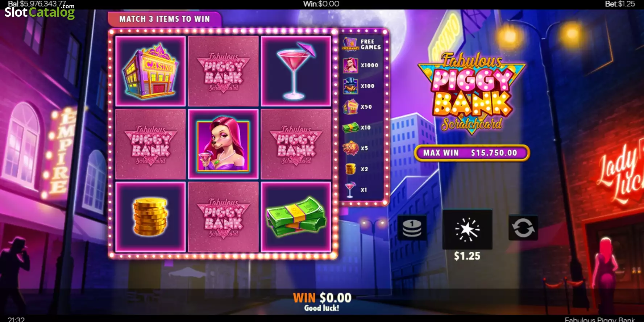Image resolution: width=644 pixels, height=322 pixels.
Task: Click the x10 cash paytable icon
Action: 350,127
